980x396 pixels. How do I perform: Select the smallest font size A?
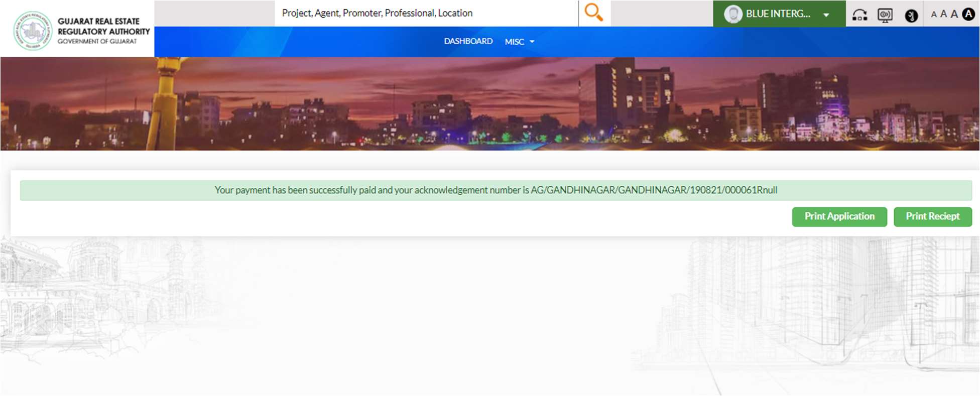tap(934, 15)
